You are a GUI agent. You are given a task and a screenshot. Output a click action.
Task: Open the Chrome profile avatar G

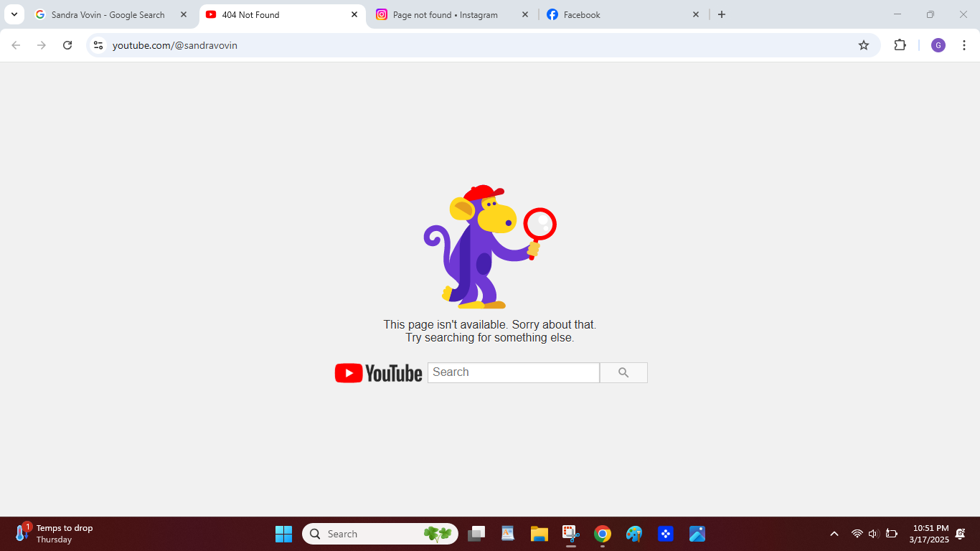(938, 45)
